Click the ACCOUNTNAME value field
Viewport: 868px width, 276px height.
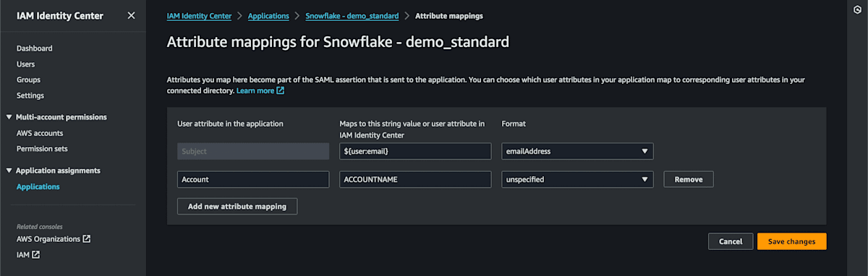[x=415, y=179]
